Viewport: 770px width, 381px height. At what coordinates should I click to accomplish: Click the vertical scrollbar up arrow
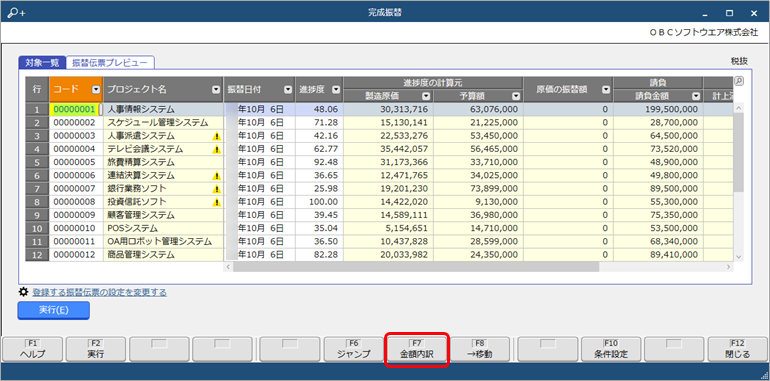(739, 107)
